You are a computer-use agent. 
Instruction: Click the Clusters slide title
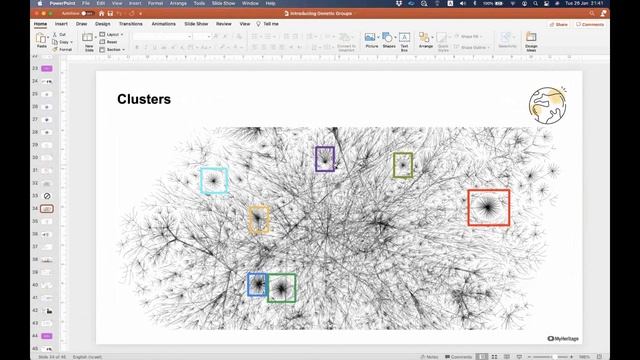144,99
